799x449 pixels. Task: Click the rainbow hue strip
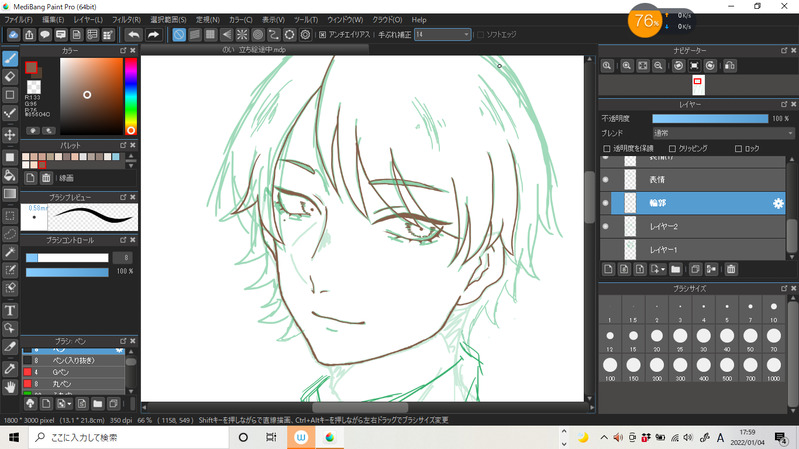(131, 96)
